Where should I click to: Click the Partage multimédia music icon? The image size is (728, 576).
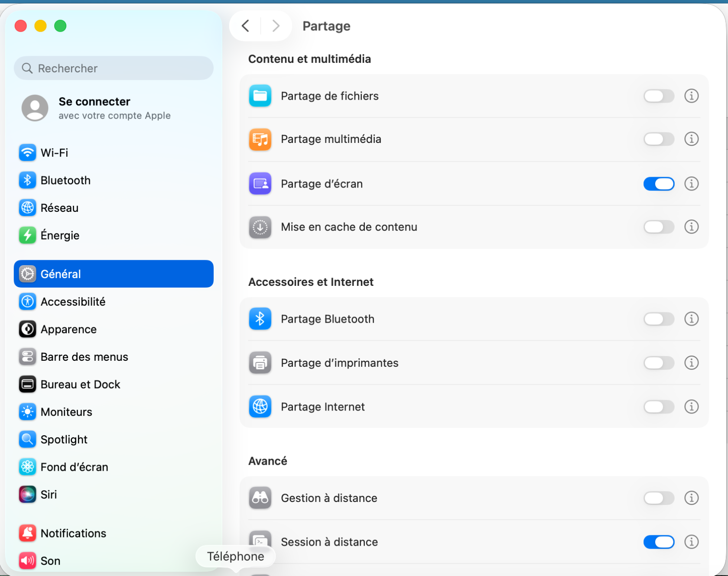coord(260,139)
